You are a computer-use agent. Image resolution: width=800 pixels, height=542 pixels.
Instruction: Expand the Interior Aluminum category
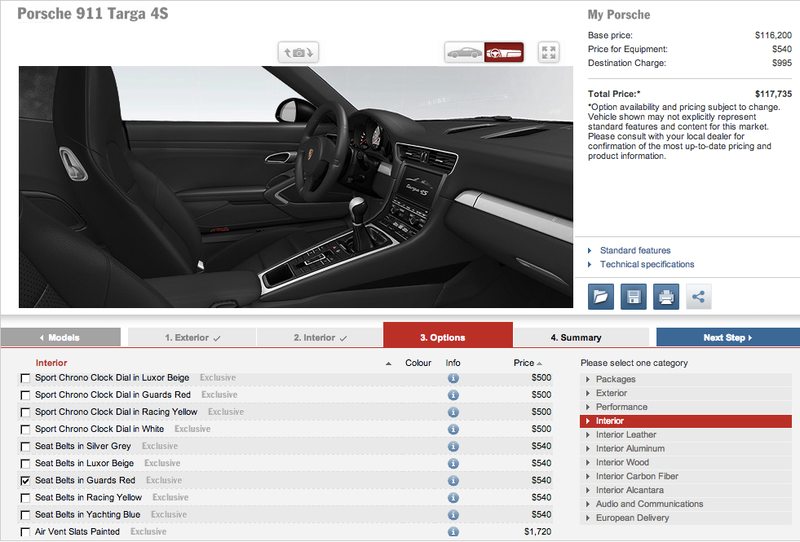[x=686, y=449]
